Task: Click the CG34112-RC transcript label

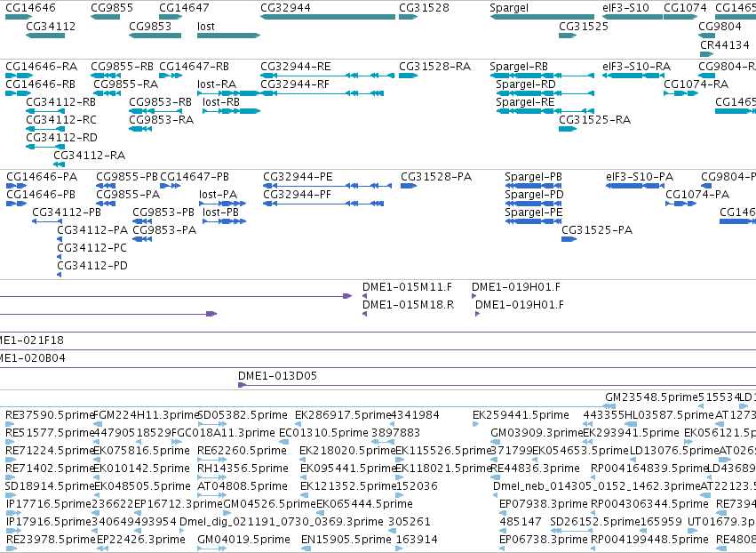Action: pos(61,120)
